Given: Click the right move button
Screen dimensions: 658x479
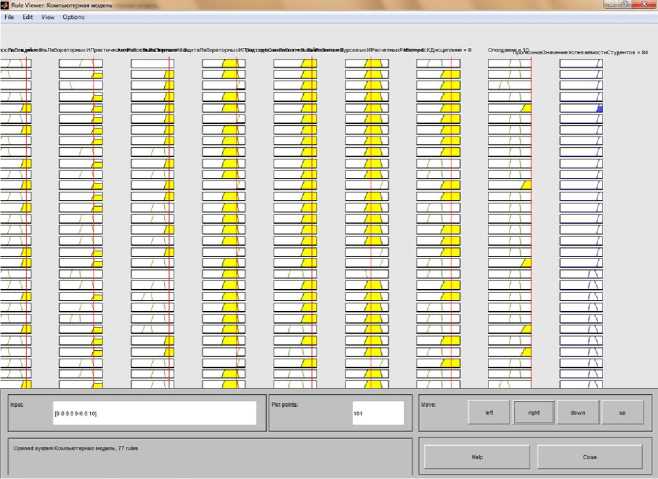Looking at the screenshot, I should point(534,413).
